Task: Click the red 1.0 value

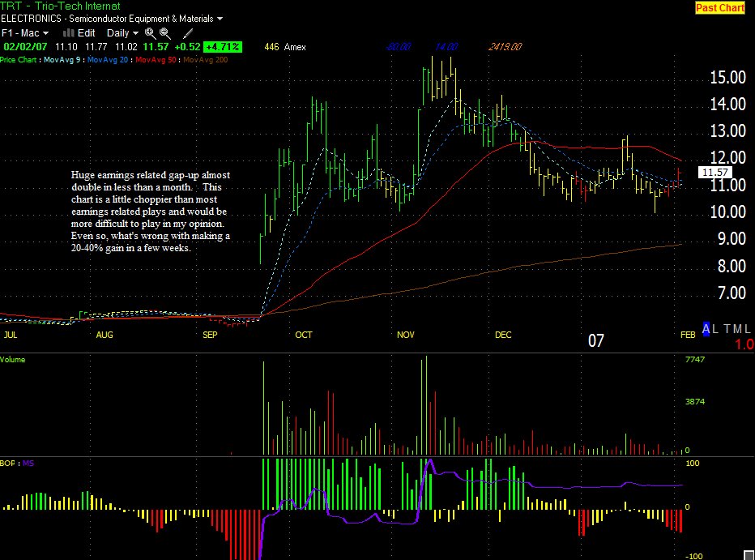Action: click(744, 344)
